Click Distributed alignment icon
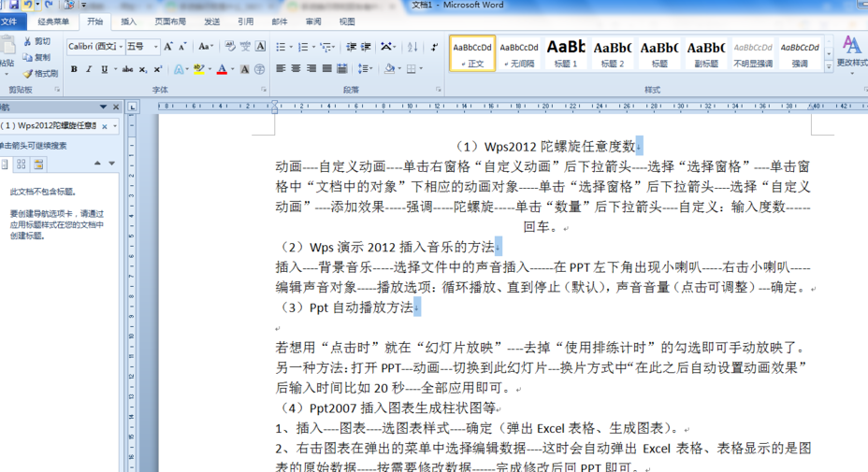The image size is (868, 472). [x=342, y=68]
